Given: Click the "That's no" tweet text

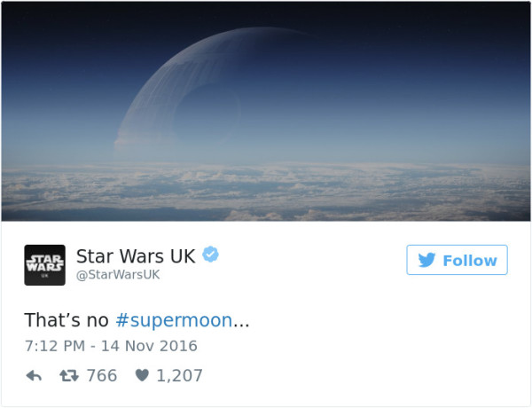Looking at the screenshot, I should [66, 320].
